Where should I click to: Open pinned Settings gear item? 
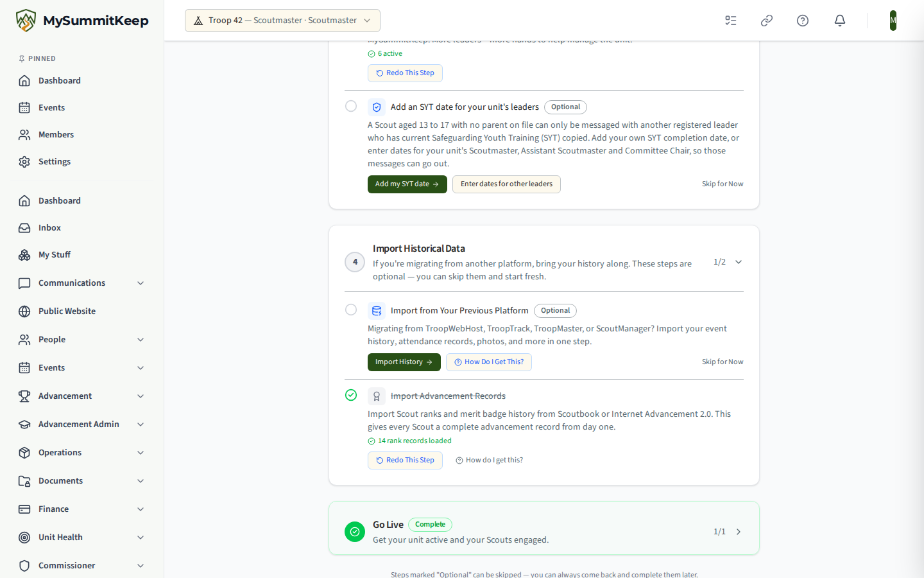click(x=82, y=162)
